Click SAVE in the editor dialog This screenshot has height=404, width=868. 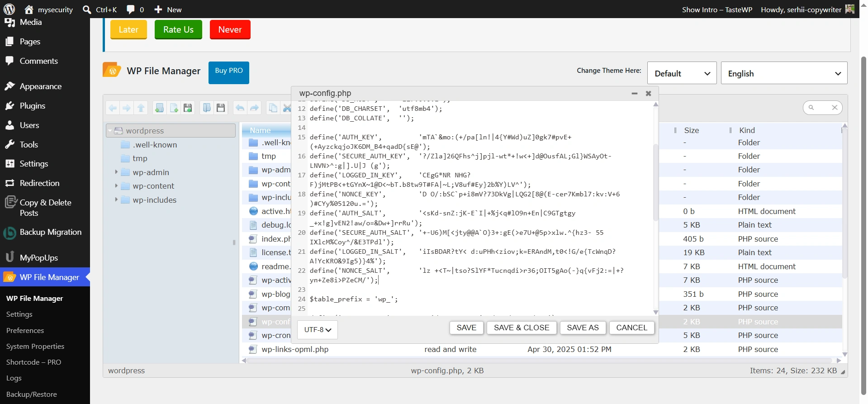click(x=466, y=328)
